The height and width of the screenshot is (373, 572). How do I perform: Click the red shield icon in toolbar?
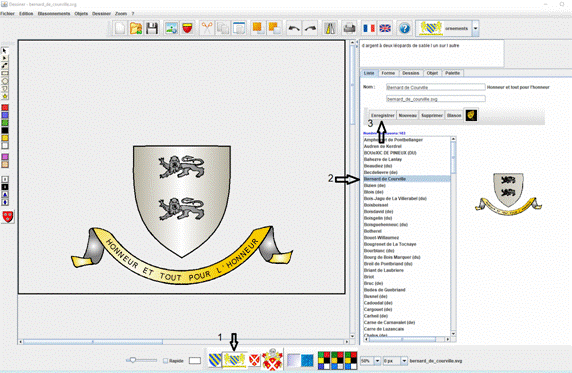pyautogui.click(x=187, y=28)
